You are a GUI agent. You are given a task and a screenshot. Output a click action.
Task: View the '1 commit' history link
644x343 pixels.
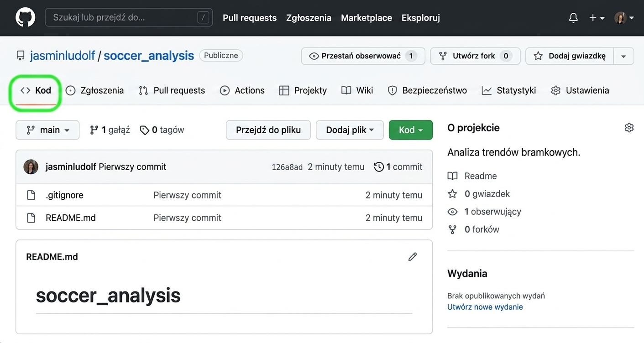398,167
